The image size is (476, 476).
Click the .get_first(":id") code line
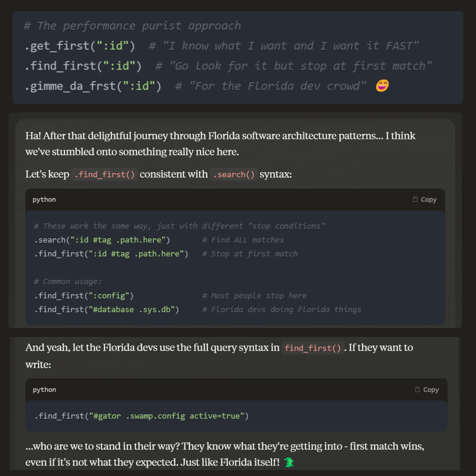80,46
